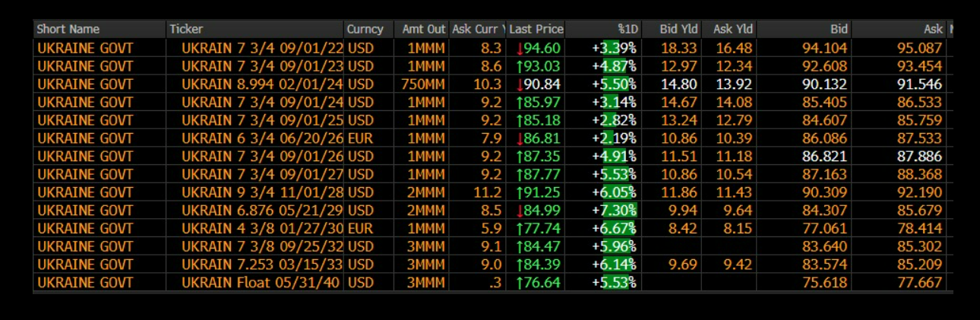The width and height of the screenshot is (980, 320).
Task: Select the Bid Yld column header
Action: [678, 30]
